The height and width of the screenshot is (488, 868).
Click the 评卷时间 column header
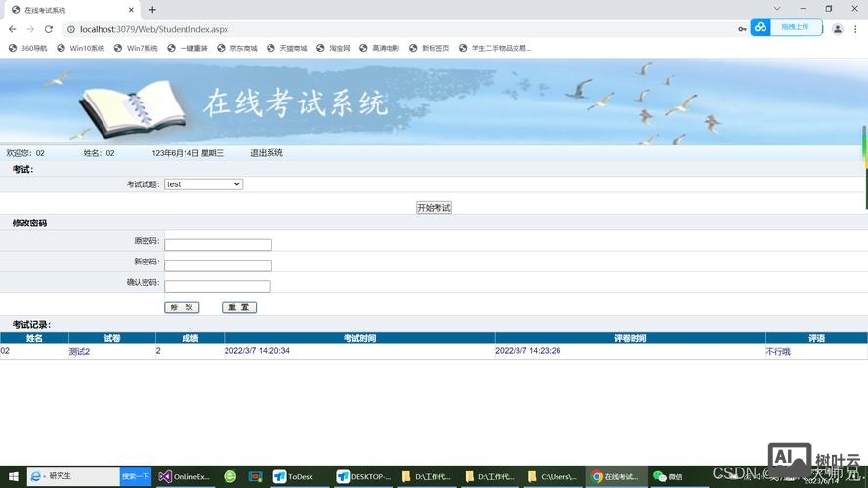(x=631, y=338)
